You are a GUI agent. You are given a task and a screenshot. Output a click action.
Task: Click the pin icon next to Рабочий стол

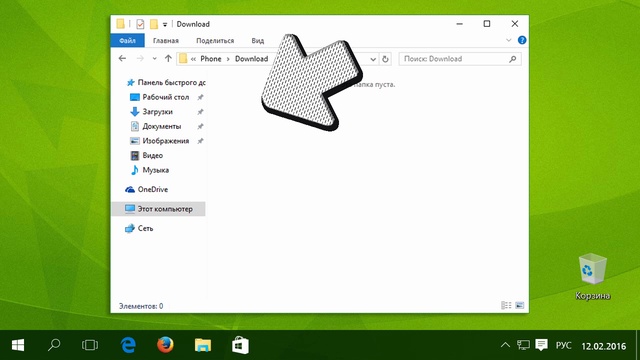click(200, 97)
